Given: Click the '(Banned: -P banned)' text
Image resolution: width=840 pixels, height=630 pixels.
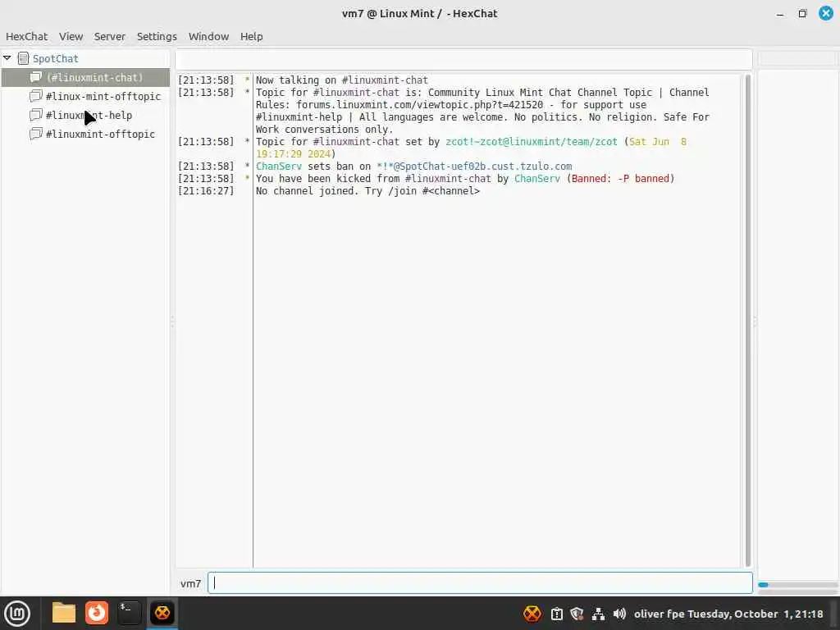Looking at the screenshot, I should (620, 179).
